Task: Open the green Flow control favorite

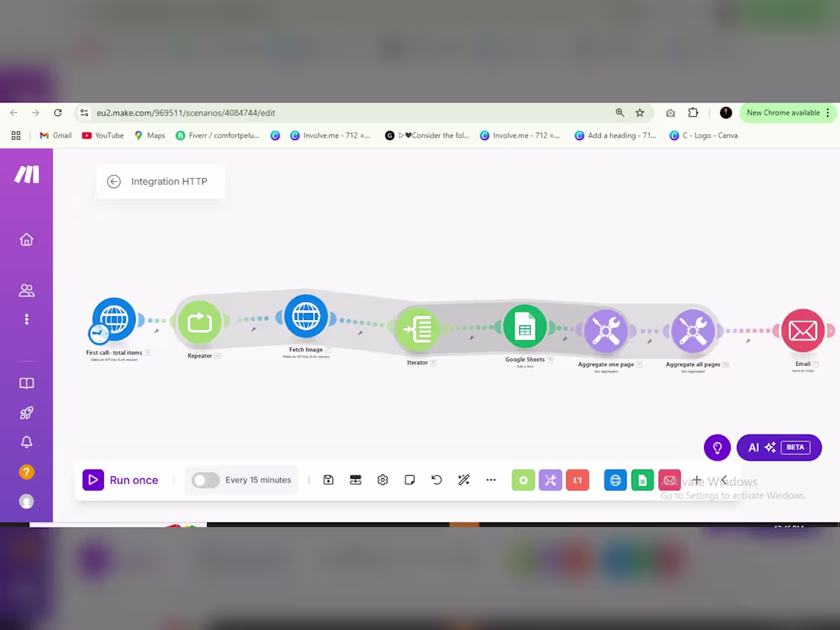Action: pos(523,480)
